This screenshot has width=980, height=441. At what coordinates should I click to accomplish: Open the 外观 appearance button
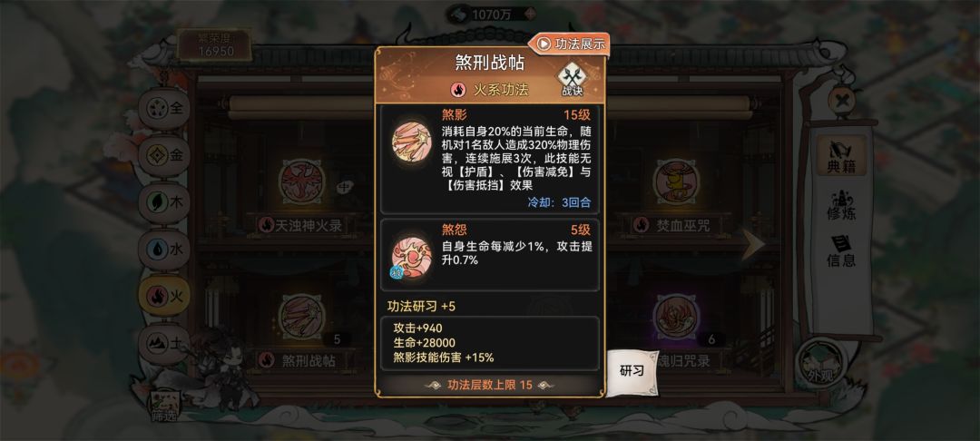820,365
